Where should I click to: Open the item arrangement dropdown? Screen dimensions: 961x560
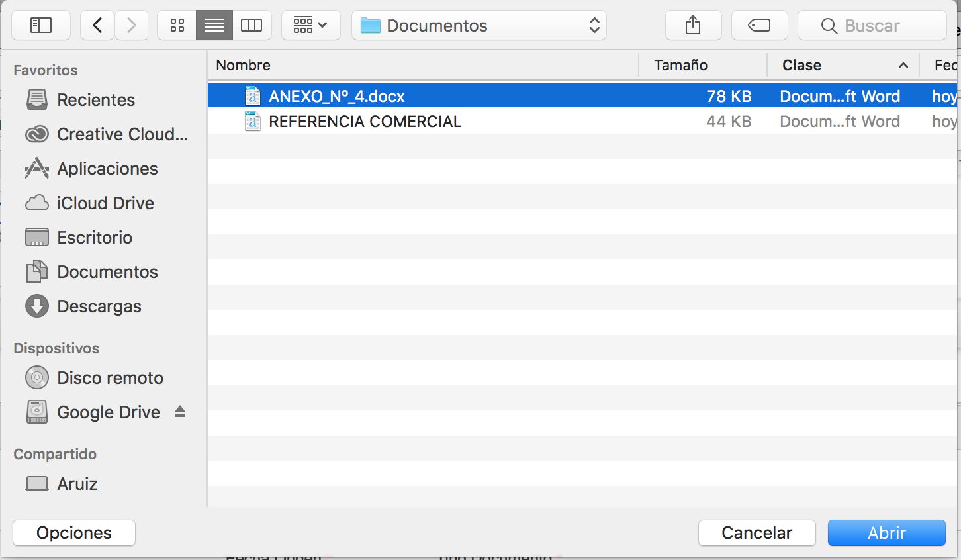pyautogui.click(x=311, y=26)
